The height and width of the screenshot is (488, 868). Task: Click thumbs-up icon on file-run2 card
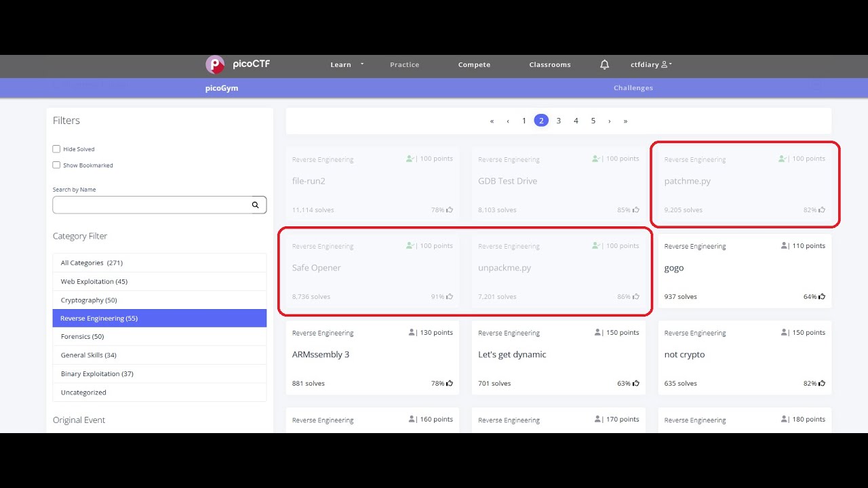tap(450, 210)
